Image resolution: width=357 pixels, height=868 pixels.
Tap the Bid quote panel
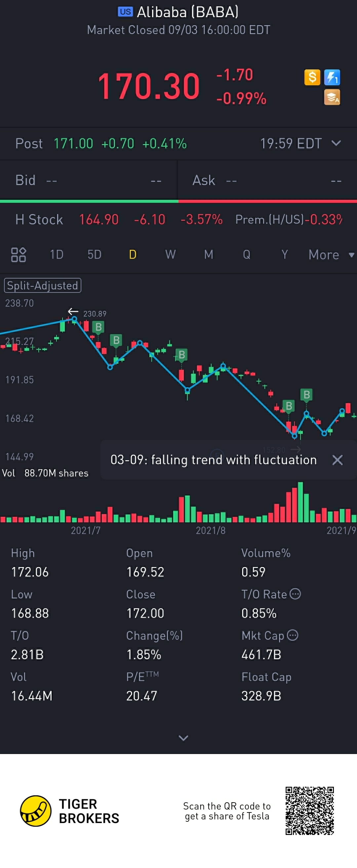click(88, 180)
